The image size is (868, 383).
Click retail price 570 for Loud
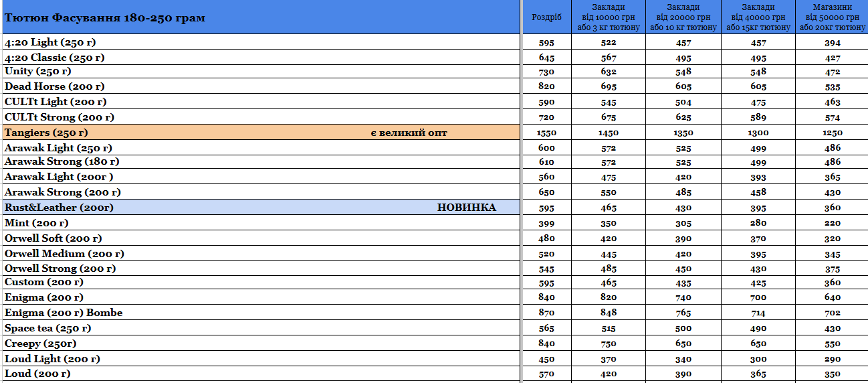[x=546, y=374]
